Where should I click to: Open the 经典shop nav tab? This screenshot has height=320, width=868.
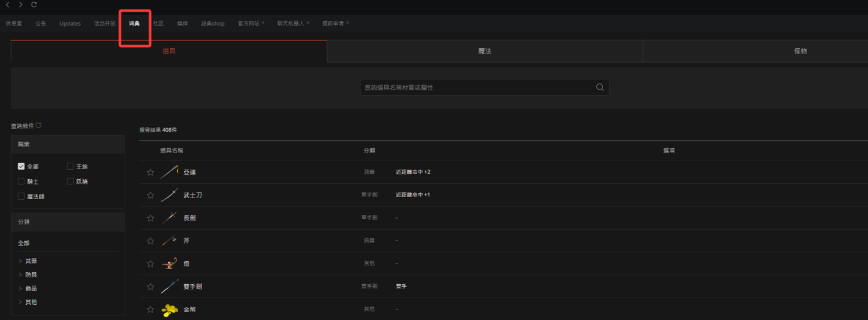click(213, 24)
